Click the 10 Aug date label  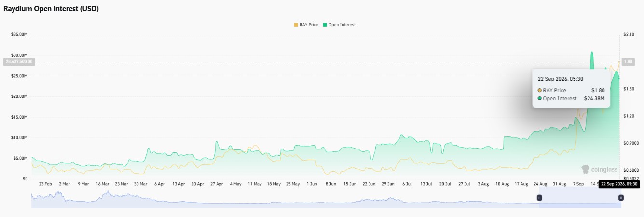(502, 184)
